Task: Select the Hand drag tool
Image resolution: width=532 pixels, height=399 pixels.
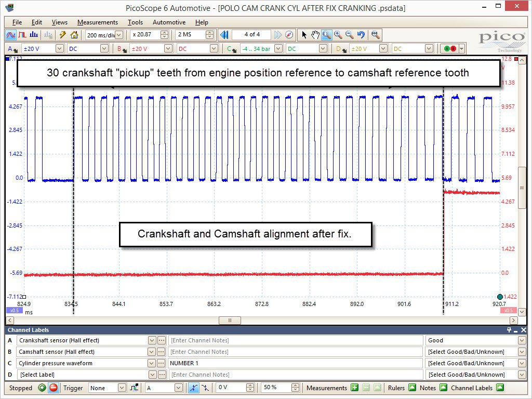Action: (x=315, y=35)
